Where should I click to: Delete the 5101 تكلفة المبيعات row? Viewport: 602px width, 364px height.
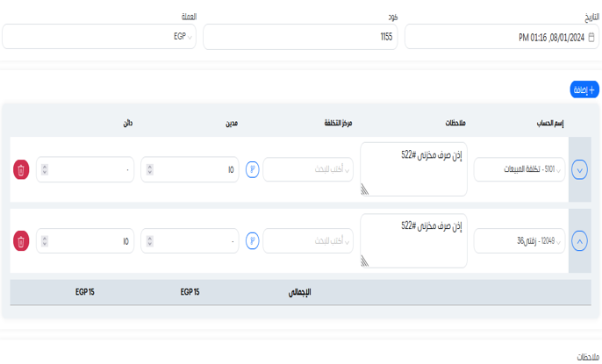point(22,169)
